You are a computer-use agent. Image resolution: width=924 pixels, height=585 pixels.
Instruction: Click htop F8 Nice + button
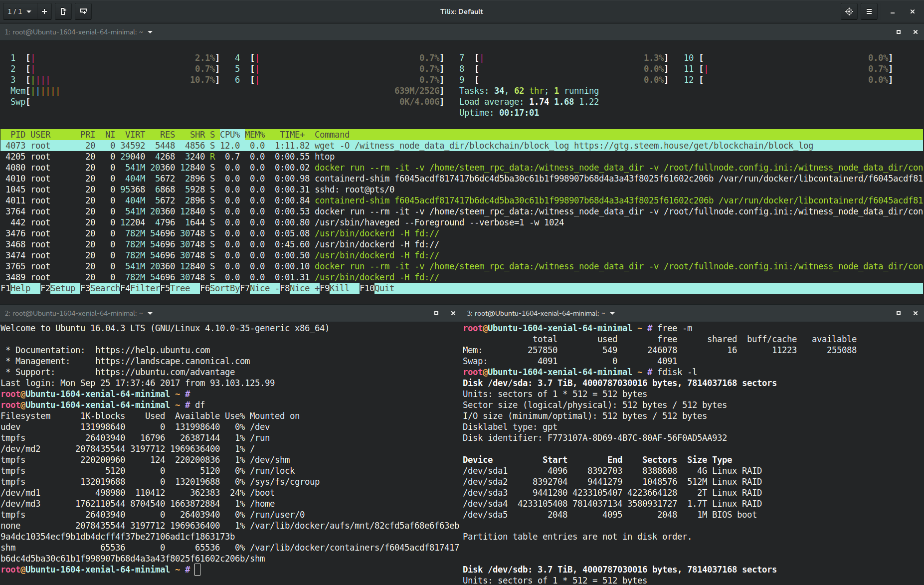[x=300, y=288]
